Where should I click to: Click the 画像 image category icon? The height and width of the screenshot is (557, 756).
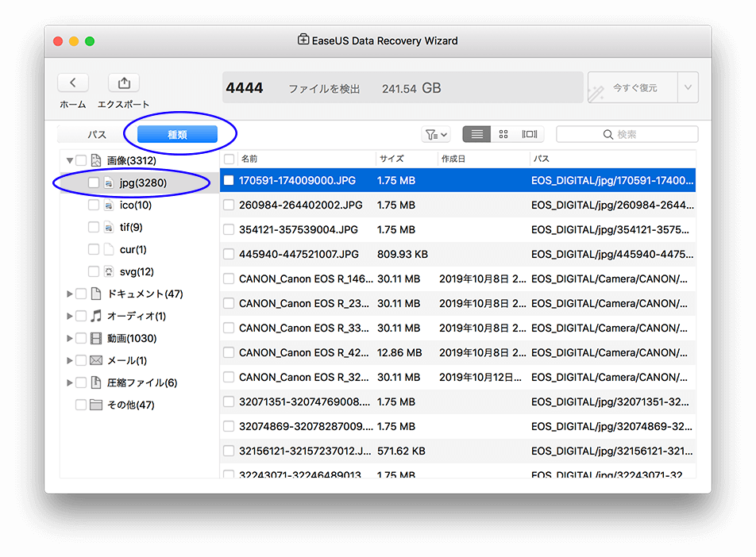pyautogui.click(x=96, y=160)
